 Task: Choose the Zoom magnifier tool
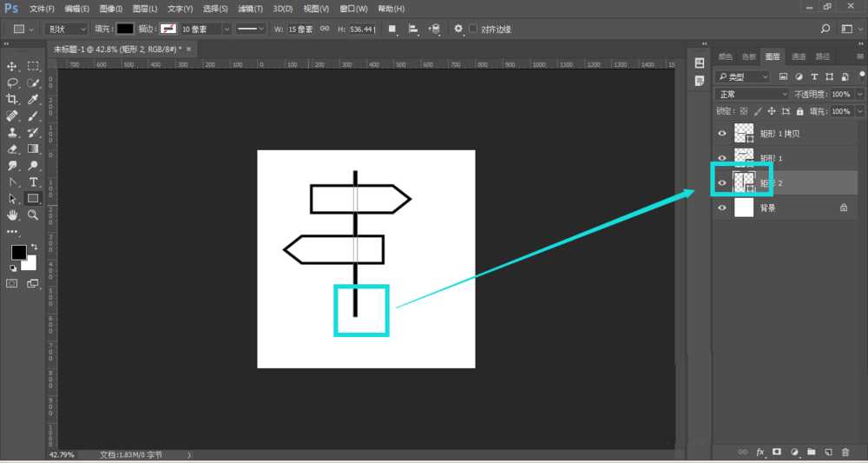click(x=34, y=215)
